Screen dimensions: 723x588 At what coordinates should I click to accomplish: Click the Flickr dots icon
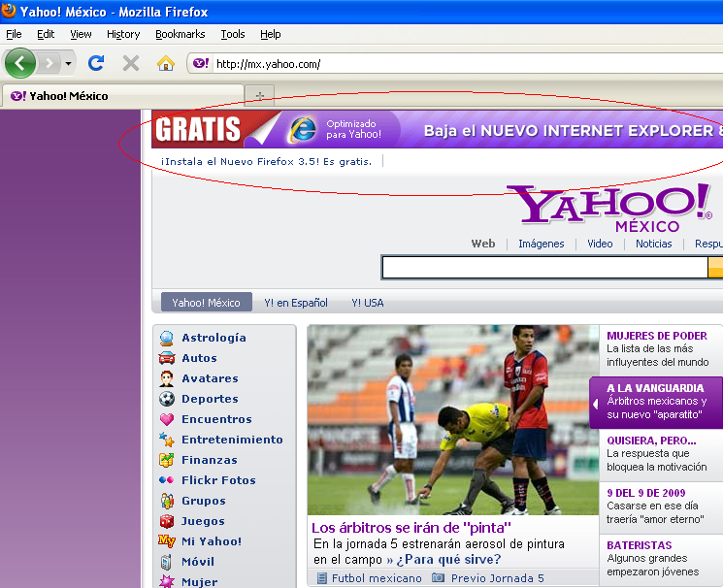(x=167, y=480)
